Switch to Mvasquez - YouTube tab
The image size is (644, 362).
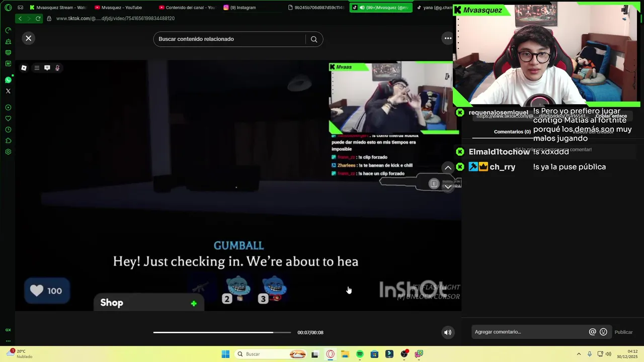click(x=122, y=8)
